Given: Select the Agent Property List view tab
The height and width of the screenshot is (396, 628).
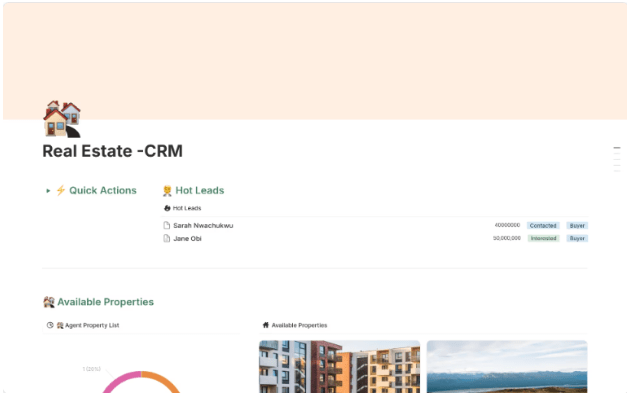Looking at the screenshot, I should pyautogui.click(x=83, y=325).
